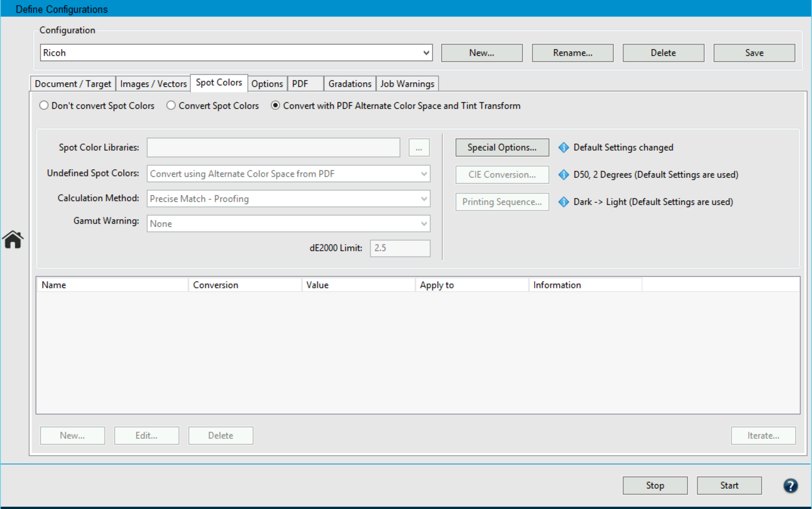This screenshot has height=509, width=812.
Task: Open the Images / Vectors tab
Action: (153, 84)
